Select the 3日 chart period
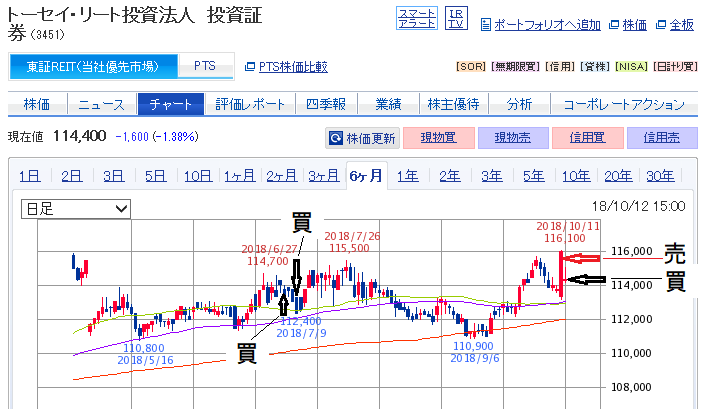Image resolution: width=705 pixels, height=409 pixels. [114, 176]
